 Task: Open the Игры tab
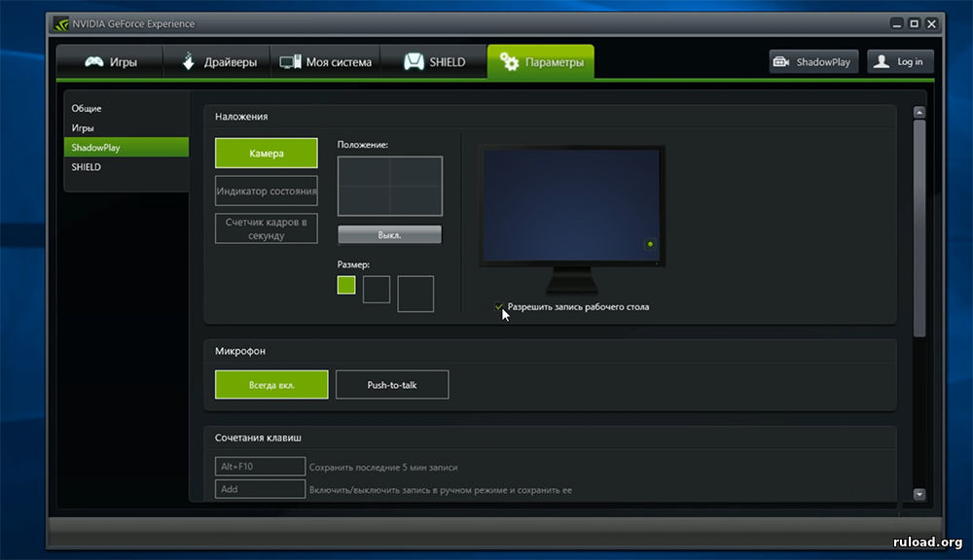click(x=111, y=61)
